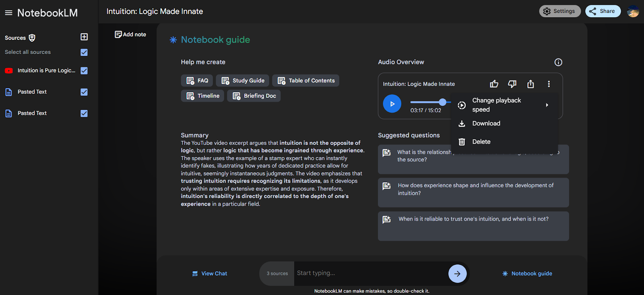Create a Timeline document
Viewport: 644px width, 295px height.
click(202, 96)
